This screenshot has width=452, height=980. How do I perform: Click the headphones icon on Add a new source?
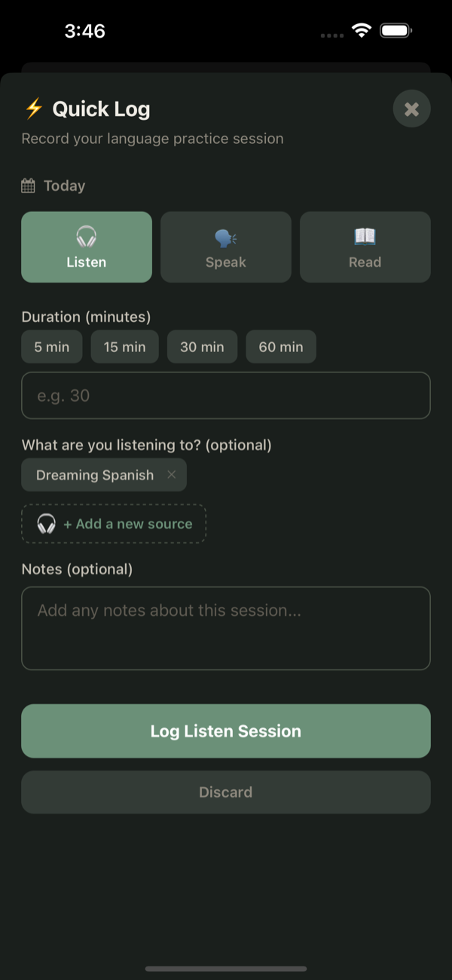click(x=44, y=523)
